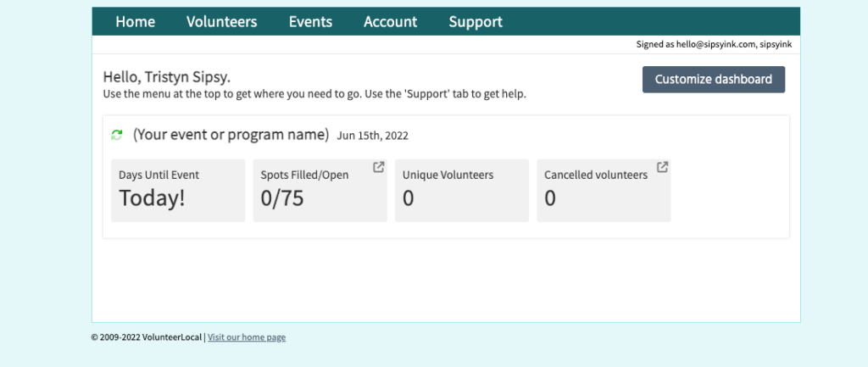Open the Volunteers menu

(221, 21)
